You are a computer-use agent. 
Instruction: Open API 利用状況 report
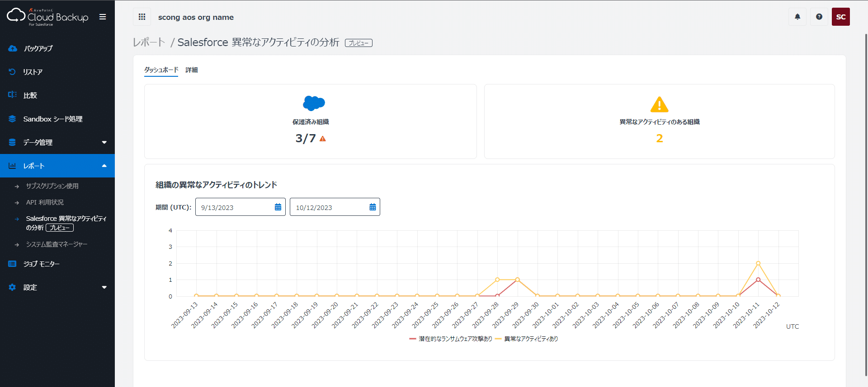pos(45,202)
